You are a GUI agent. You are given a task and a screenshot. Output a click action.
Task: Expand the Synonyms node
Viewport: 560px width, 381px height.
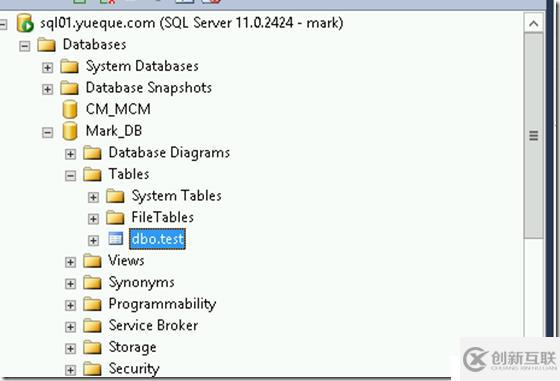point(70,284)
